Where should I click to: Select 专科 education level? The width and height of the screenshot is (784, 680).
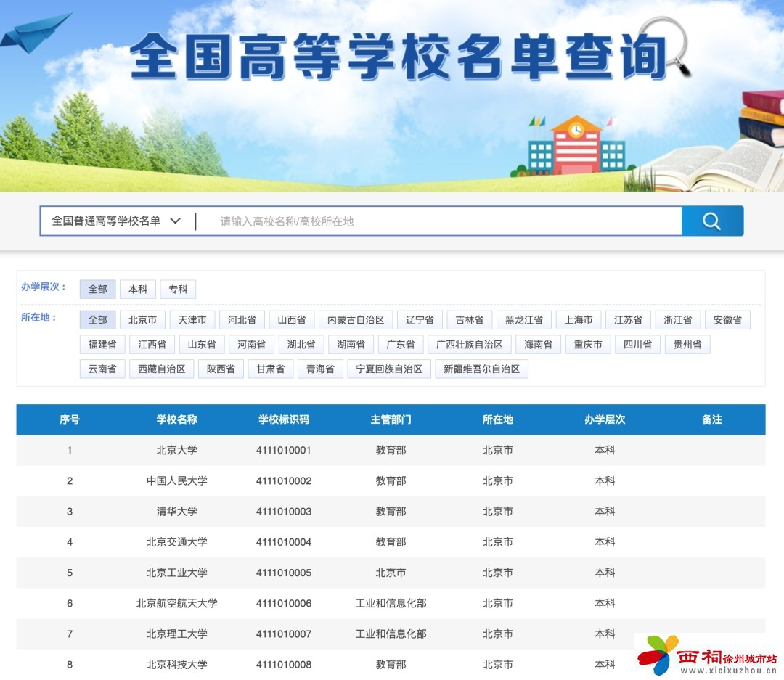click(x=178, y=289)
